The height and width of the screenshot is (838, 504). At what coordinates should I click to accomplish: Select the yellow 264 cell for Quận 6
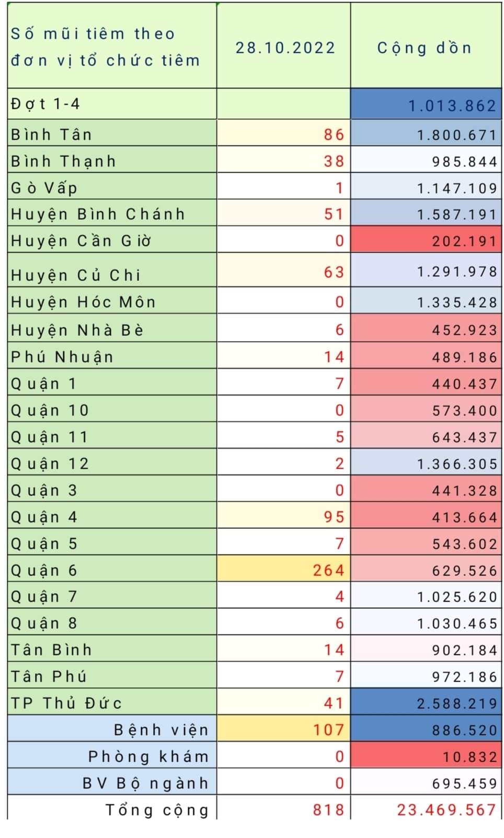point(328,570)
